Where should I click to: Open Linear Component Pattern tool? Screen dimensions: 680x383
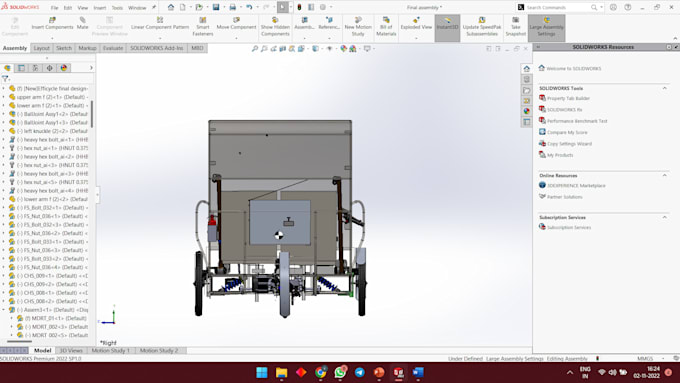point(160,23)
